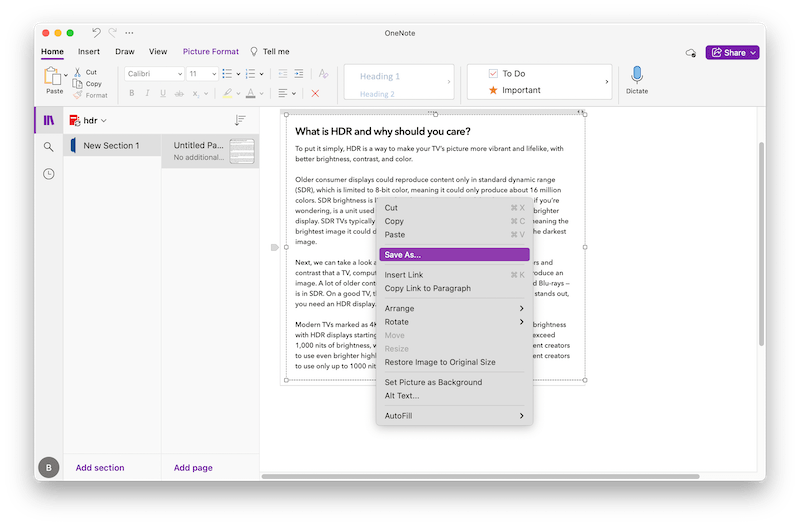Toggle Bold formatting button
This screenshot has width=800, height=526.
pos(131,93)
